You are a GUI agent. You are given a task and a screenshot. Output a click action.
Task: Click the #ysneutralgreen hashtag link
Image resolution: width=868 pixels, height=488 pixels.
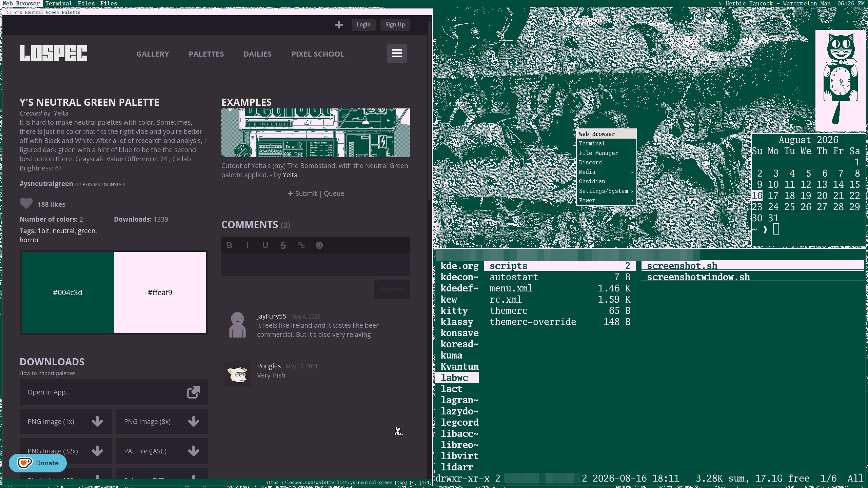(46, 184)
